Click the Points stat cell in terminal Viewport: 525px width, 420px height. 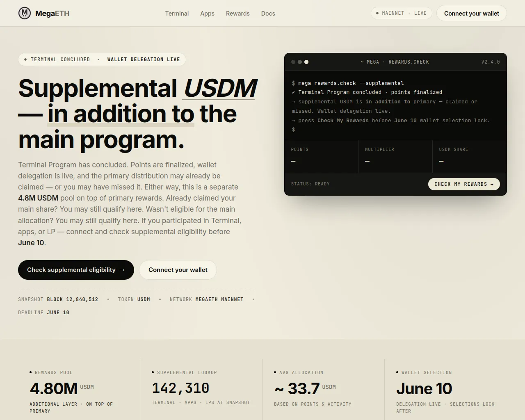(x=322, y=156)
